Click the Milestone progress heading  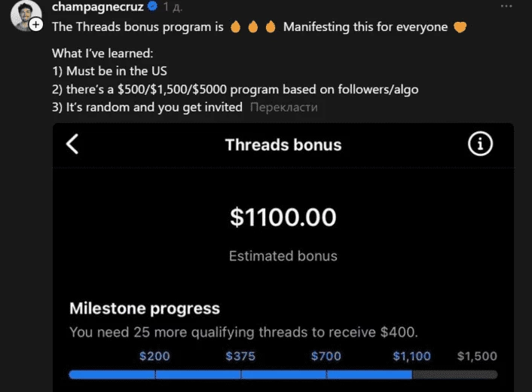click(x=145, y=308)
